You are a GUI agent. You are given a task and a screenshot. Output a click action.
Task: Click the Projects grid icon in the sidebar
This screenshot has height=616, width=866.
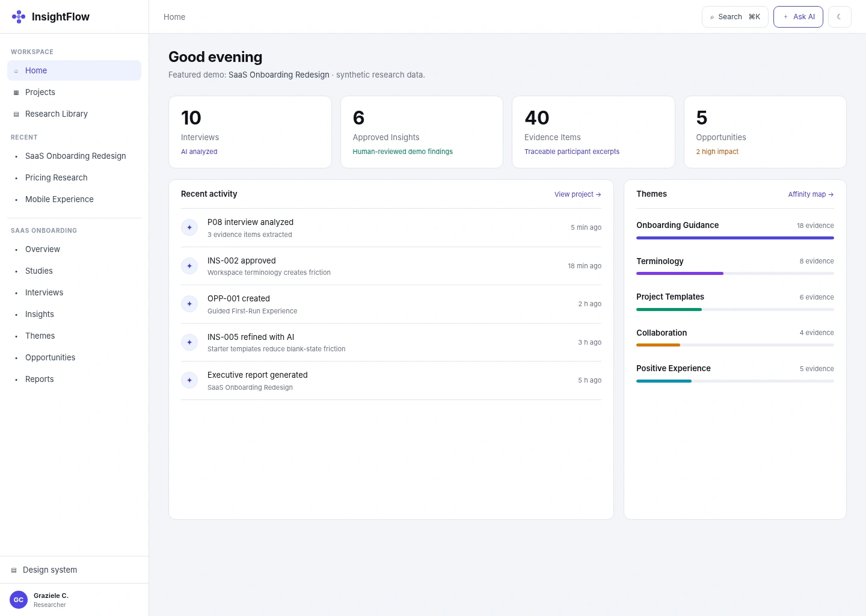point(16,93)
